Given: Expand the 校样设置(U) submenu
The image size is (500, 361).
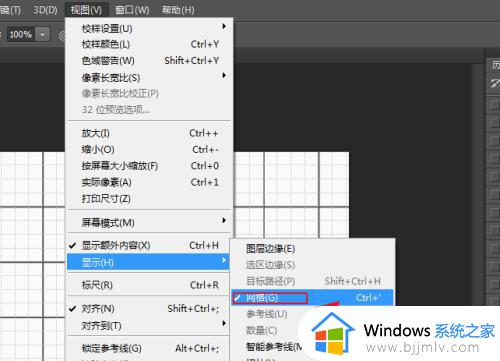Looking at the screenshot, I should click(149, 28).
